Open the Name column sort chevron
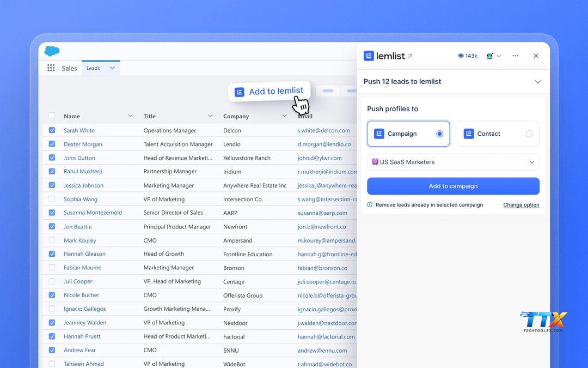The image size is (588, 368). 130,116
